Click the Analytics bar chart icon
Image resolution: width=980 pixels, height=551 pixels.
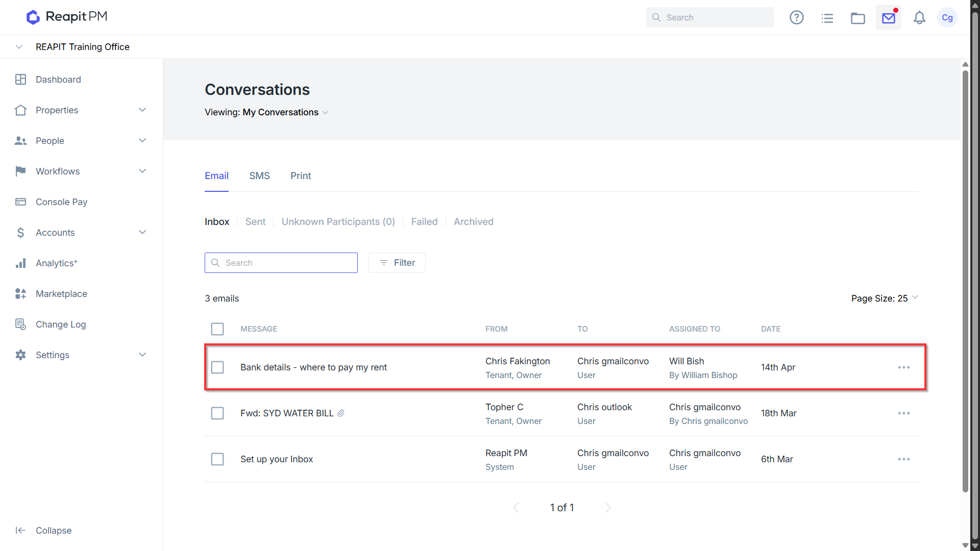[x=20, y=263]
